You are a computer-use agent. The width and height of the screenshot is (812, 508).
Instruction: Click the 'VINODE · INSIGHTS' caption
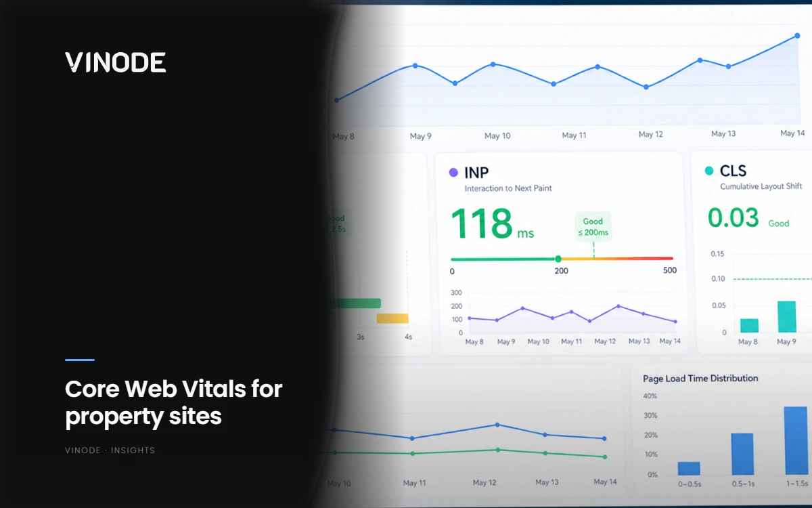coord(110,450)
